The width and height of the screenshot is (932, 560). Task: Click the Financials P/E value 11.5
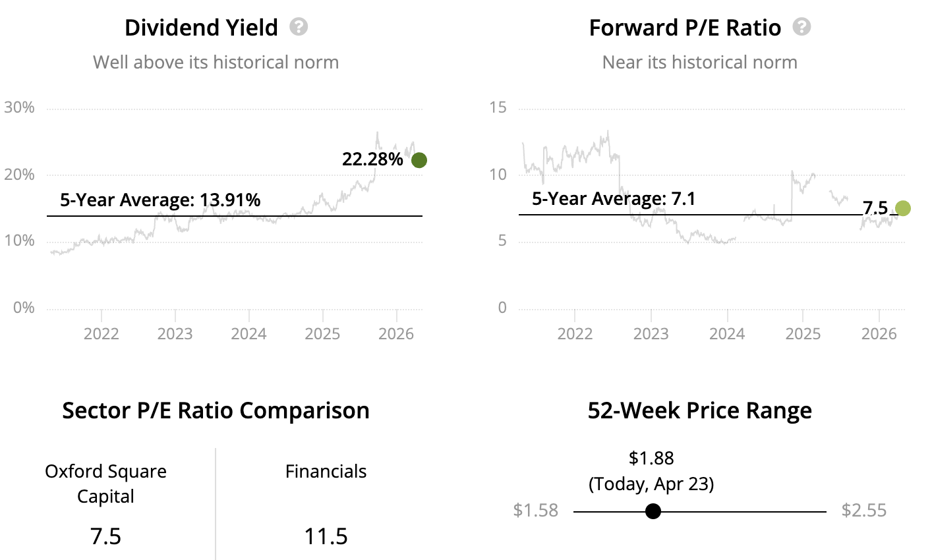[x=326, y=536]
